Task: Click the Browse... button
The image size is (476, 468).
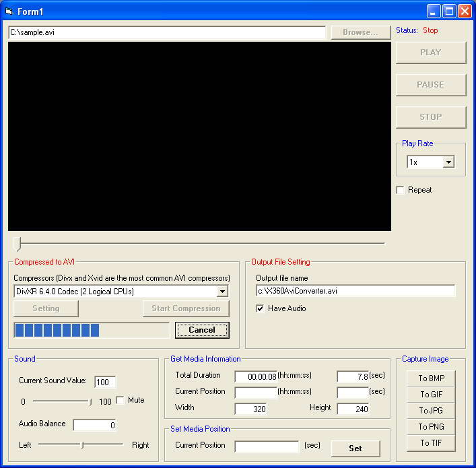Action: tap(360, 32)
